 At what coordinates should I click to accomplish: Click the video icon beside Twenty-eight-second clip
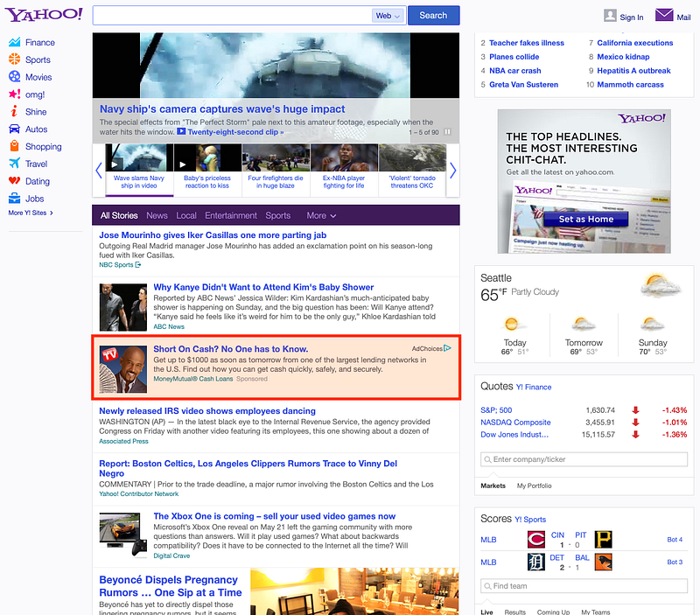[181, 131]
